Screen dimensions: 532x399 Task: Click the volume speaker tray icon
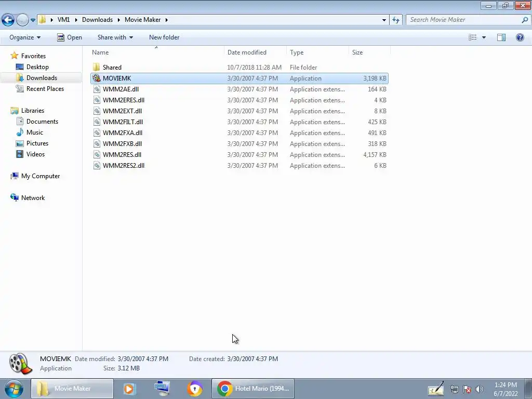[479, 389]
